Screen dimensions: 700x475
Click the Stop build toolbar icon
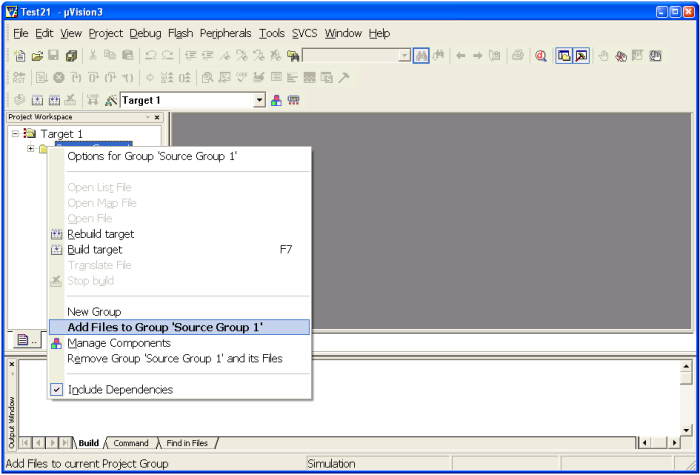pyautogui.click(x=71, y=100)
